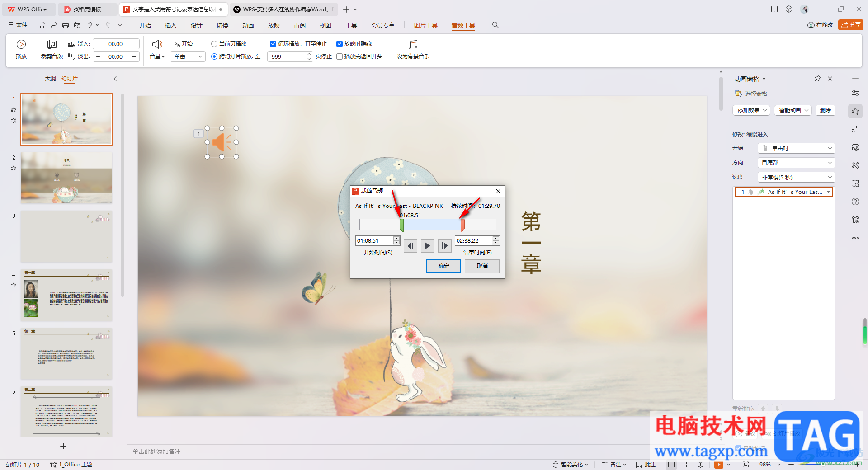868x470 pixels.
Task: Click green start marker on trim timeline
Action: tap(401, 225)
